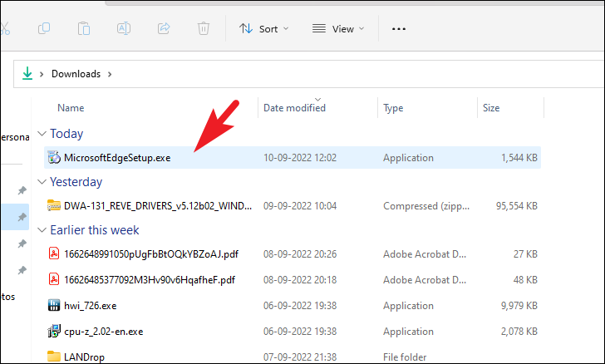The image size is (605, 364).
Task: Sort by the Name column header
Action: pos(71,108)
